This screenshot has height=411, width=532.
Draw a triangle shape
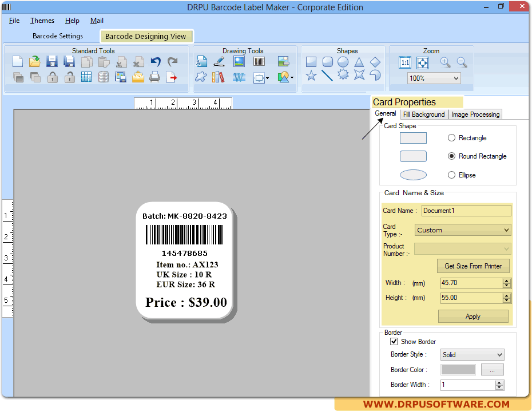359,62
